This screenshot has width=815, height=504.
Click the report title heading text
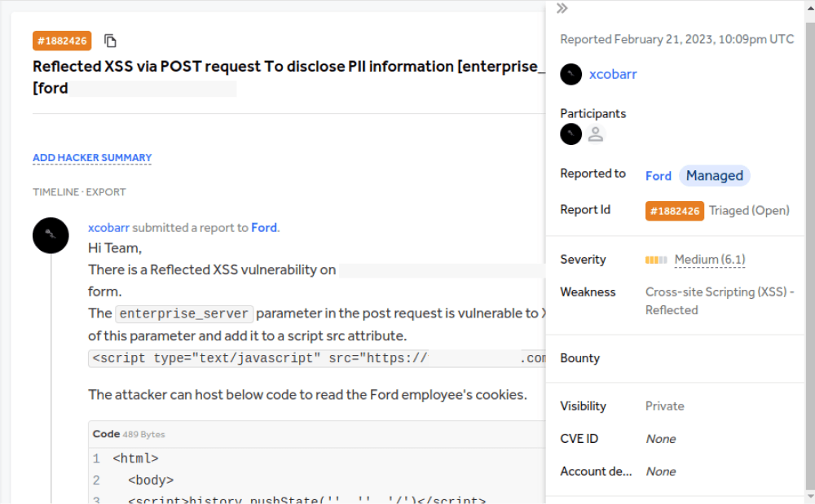point(289,77)
